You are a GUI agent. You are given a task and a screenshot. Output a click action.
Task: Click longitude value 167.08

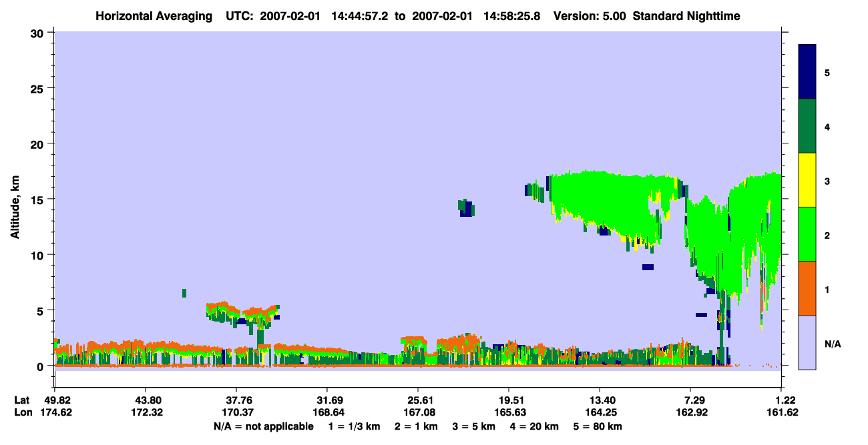418,412
